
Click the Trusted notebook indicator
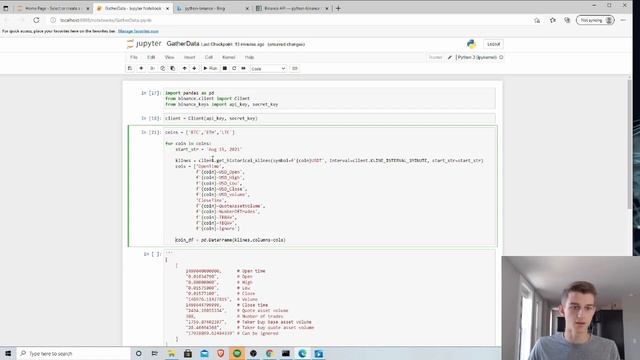[435, 58]
